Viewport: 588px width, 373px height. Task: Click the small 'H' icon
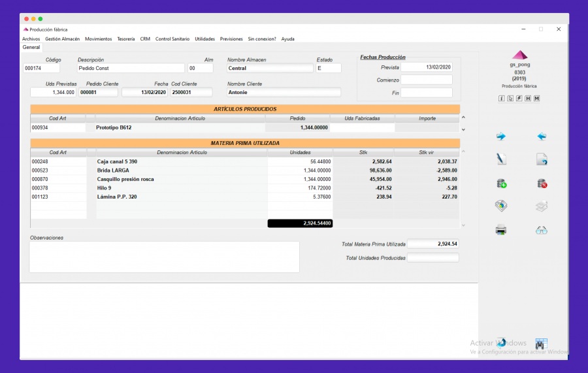pos(528,98)
